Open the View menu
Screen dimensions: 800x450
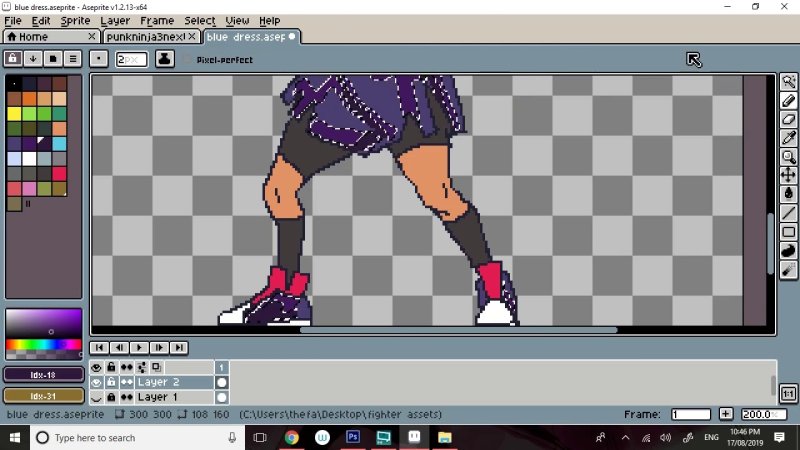tap(237, 21)
